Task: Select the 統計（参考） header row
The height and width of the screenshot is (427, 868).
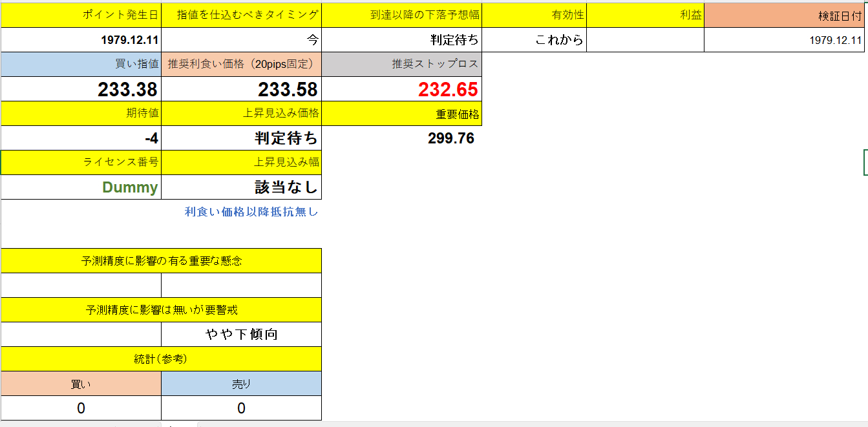Action: 161,359
